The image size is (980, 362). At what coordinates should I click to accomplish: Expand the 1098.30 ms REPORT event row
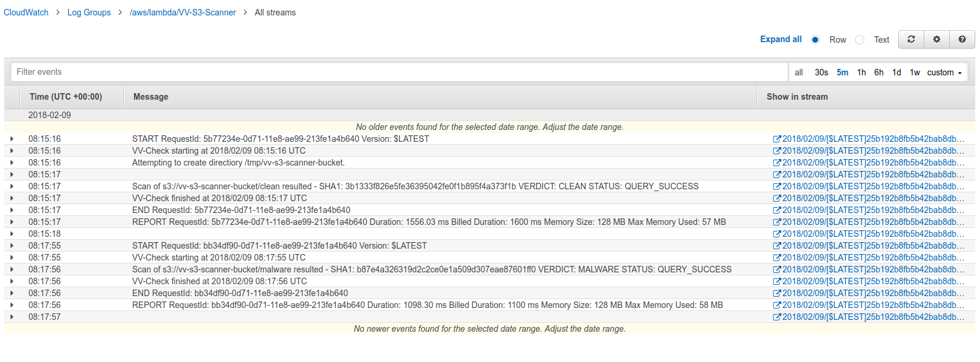point(11,305)
